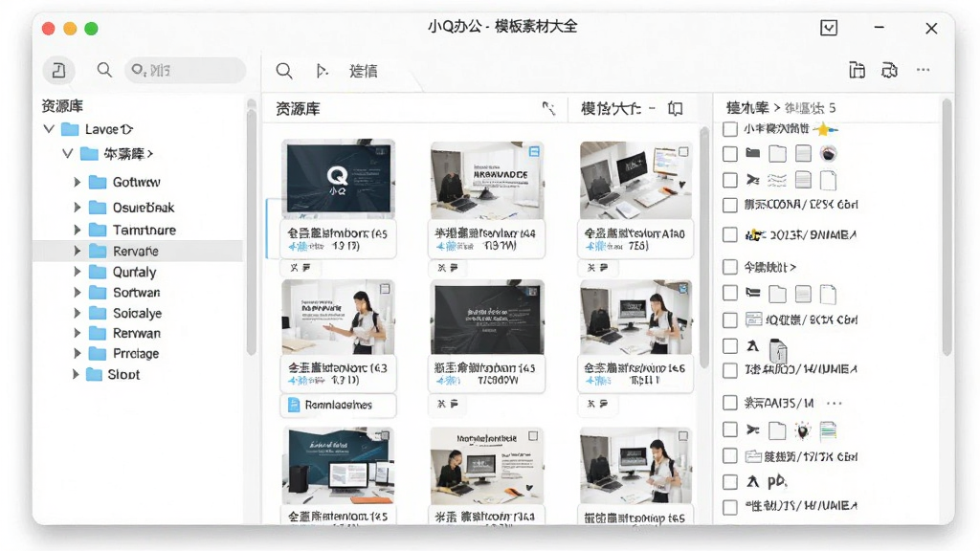980x551 pixels.
Task: Tick the corner box on Mortvfietontbeie thumbnail
Action: pyautogui.click(x=533, y=436)
